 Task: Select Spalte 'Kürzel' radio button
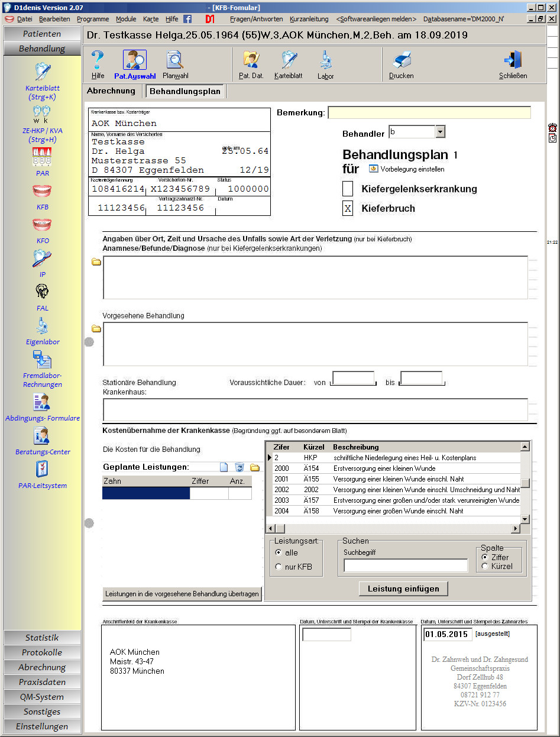[x=485, y=566]
